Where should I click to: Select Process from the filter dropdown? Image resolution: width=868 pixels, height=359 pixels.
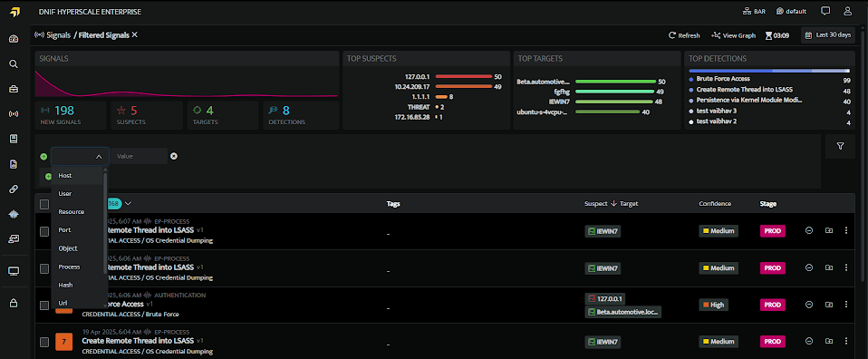pyautogui.click(x=77, y=267)
